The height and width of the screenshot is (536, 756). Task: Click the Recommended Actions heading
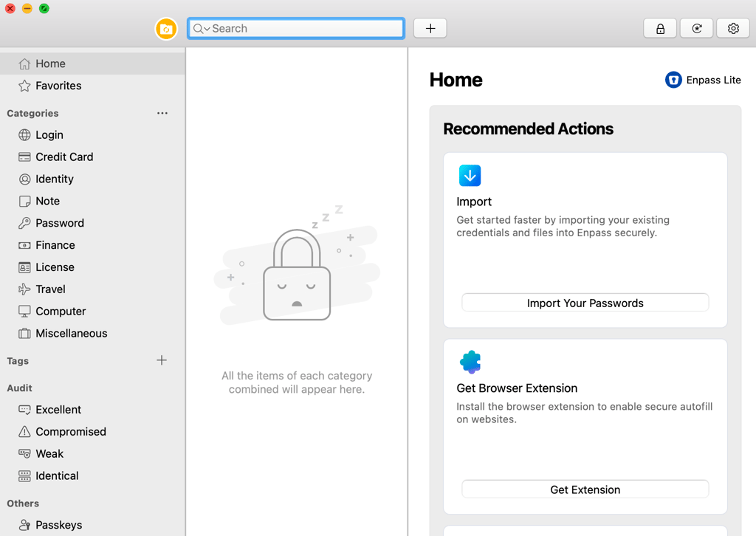tap(528, 128)
